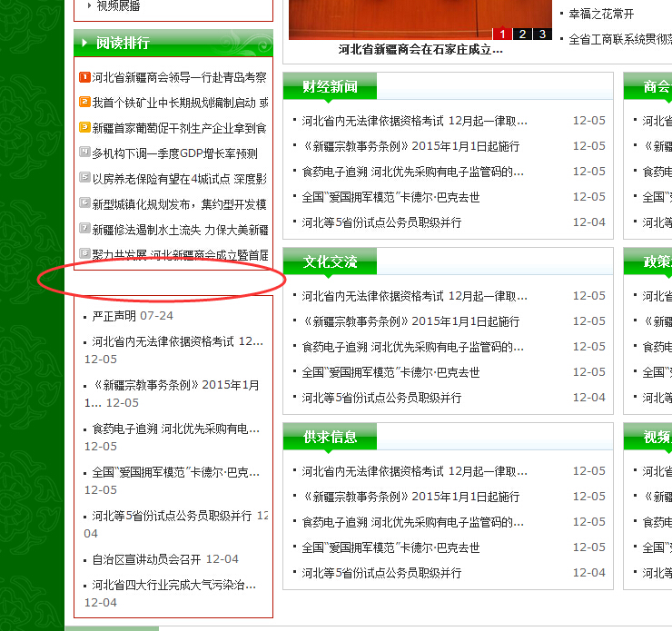Open 自治区宣讲动员会召开 article link
672x631 pixels.
pos(147,559)
